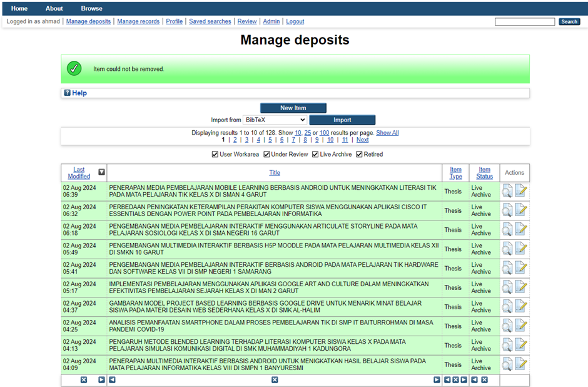Uncheck the User Workarea filter
This screenshot has height=387, width=588.
(215, 155)
